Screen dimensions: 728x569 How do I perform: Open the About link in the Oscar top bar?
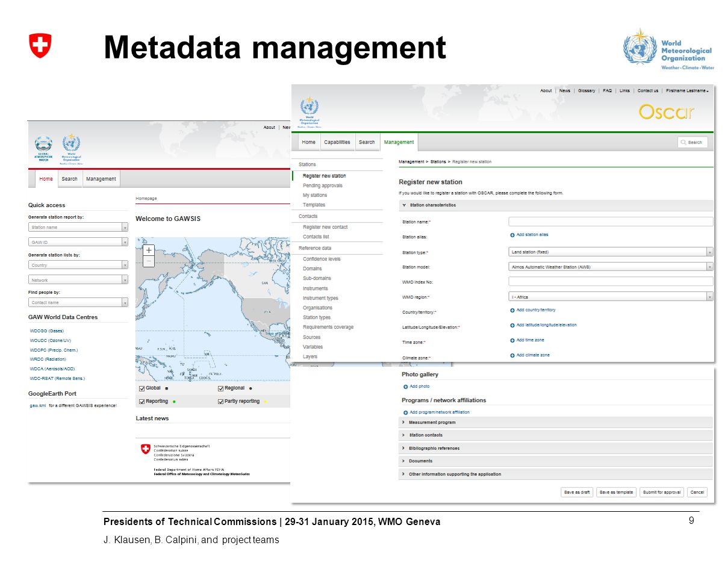[546, 91]
